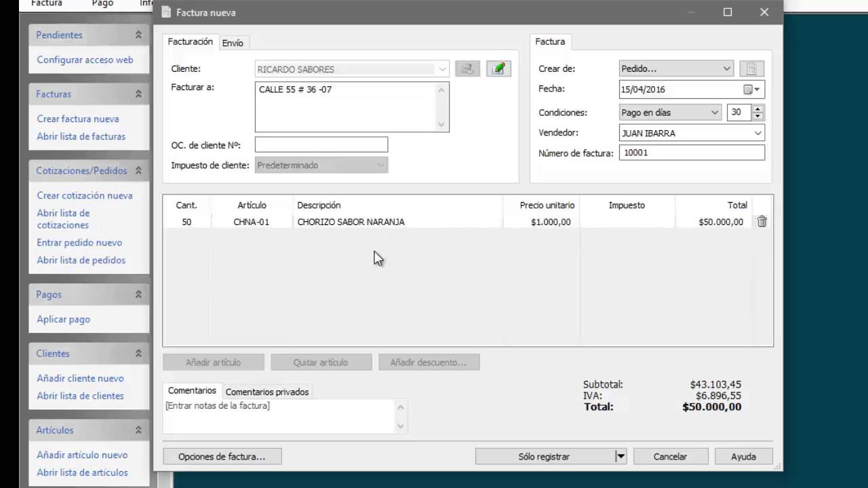The height and width of the screenshot is (488, 868).
Task: Click the edit customer pencil icon
Action: point(498,68)
